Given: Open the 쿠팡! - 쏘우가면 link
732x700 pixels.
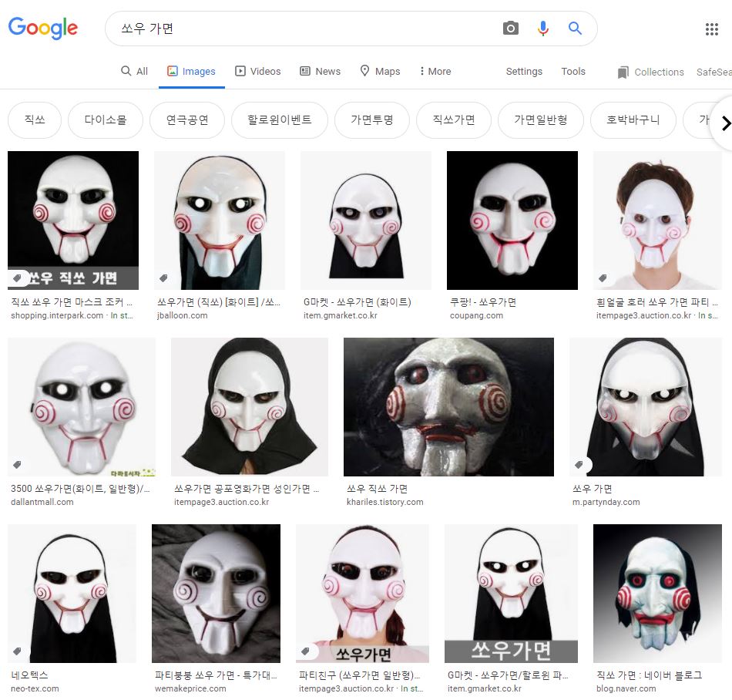Looking at the screenshot, I should (482, 302).
